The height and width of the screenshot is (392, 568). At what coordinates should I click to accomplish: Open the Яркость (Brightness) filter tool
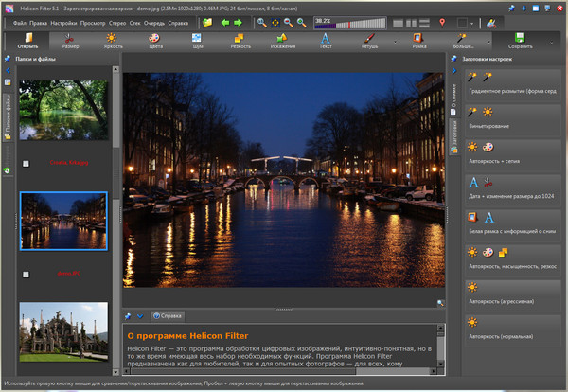[x=113, y=41]
